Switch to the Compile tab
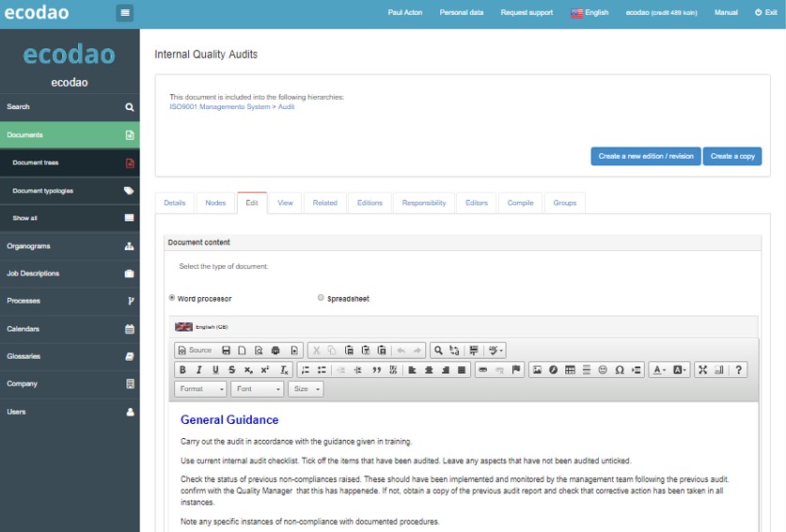 pyautogui.click(x=520, y=203)
